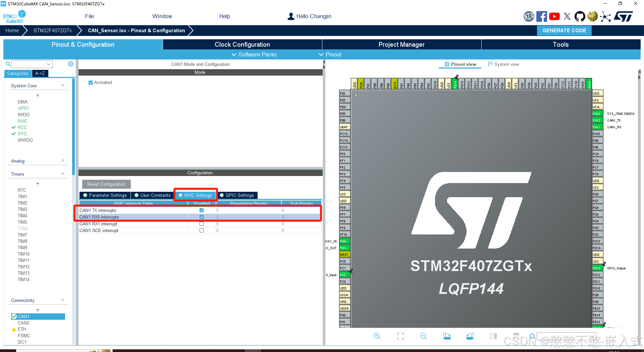
Task: Enable CAN1 RX1 interrupt checkbox
Action: [202, 224]
